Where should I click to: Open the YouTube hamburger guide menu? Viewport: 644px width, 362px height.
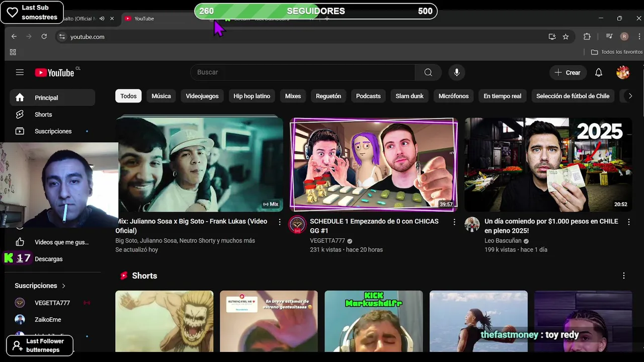tap(20, 72)
